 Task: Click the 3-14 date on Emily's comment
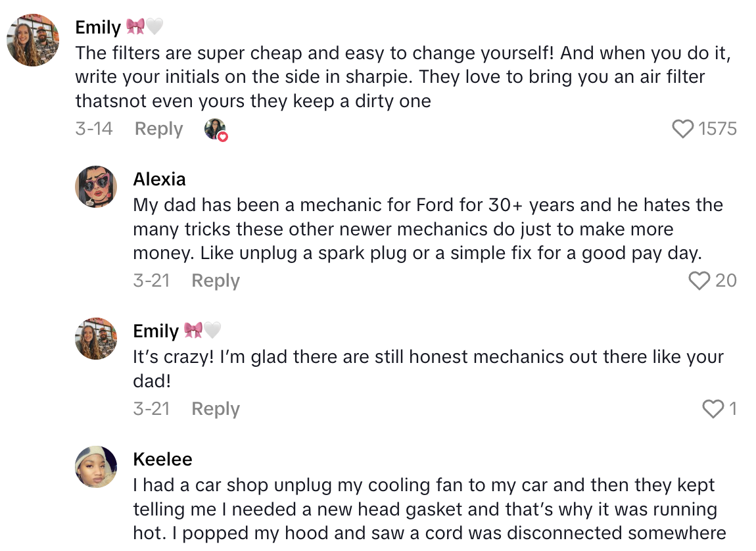coord(94,129)
